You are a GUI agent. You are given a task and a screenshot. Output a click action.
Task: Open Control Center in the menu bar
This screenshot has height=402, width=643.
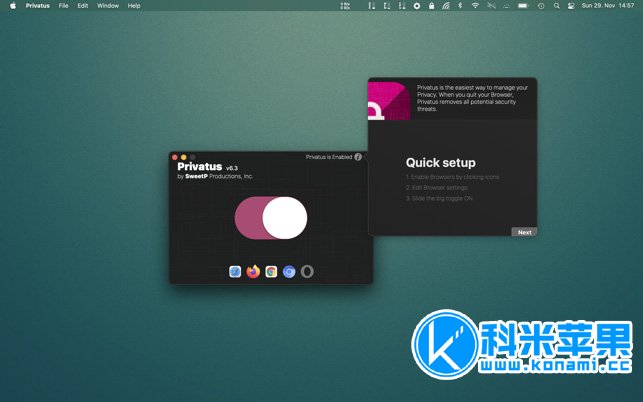click(571, 6)
